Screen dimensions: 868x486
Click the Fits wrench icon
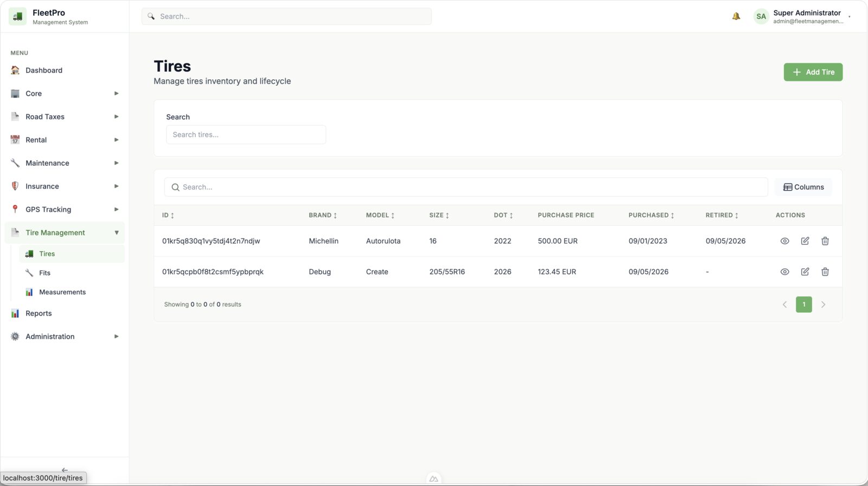pos(29,273)
